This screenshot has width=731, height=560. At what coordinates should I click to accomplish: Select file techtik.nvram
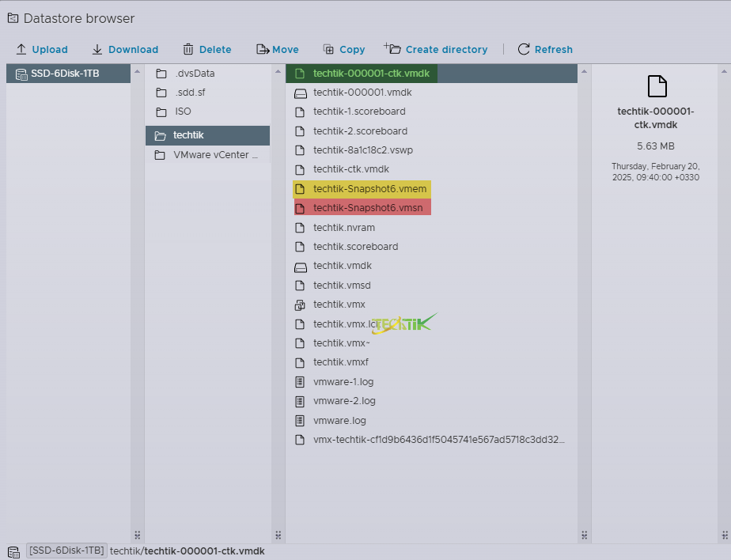click(x=344, y=228)
